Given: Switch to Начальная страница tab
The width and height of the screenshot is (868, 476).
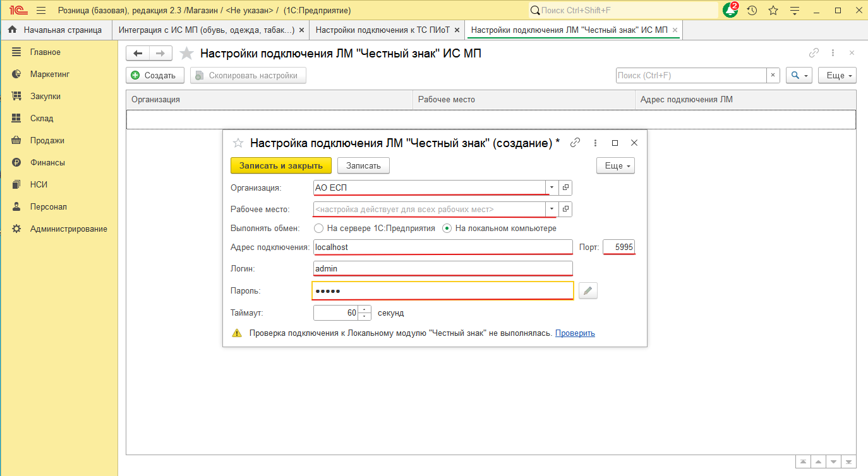Looking at the screenshot, I should [x=56, y=30].
